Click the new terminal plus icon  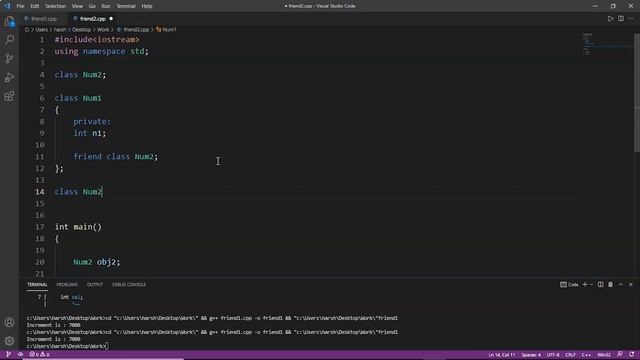[x=584, y=284]
